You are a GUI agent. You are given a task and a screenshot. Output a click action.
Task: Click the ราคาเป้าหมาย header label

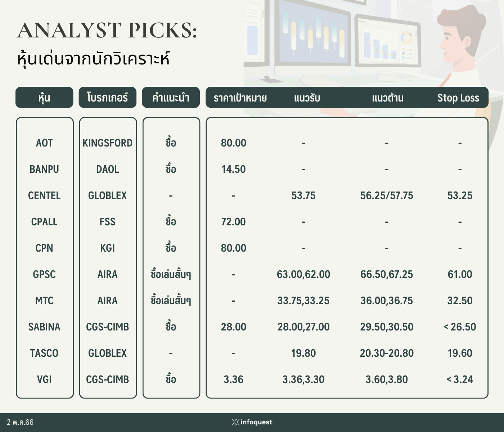[x=240, y=98]
